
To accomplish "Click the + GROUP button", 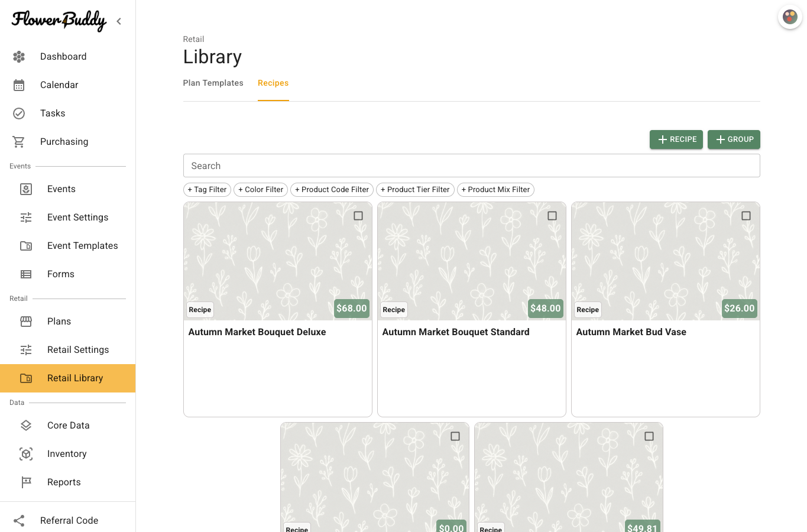I will 734,140.
